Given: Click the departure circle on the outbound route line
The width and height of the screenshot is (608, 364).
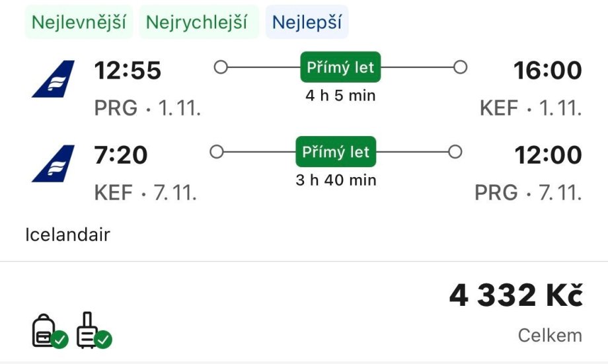Looking at the screenshot, I should (x=221, y=67).
